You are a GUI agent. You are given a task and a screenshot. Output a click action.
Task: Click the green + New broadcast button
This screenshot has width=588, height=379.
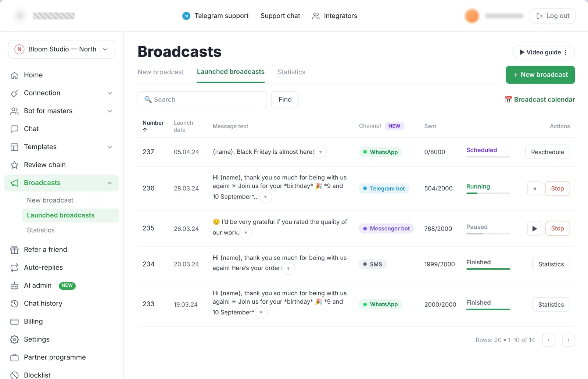tap(540, 75)
